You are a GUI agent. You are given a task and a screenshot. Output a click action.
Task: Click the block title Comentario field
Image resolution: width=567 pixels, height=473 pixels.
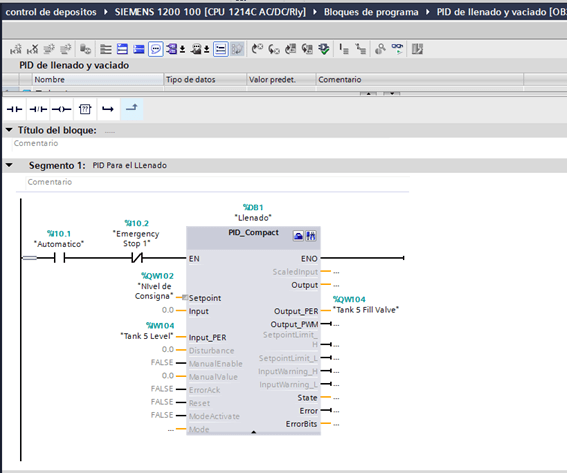(36, 143)
